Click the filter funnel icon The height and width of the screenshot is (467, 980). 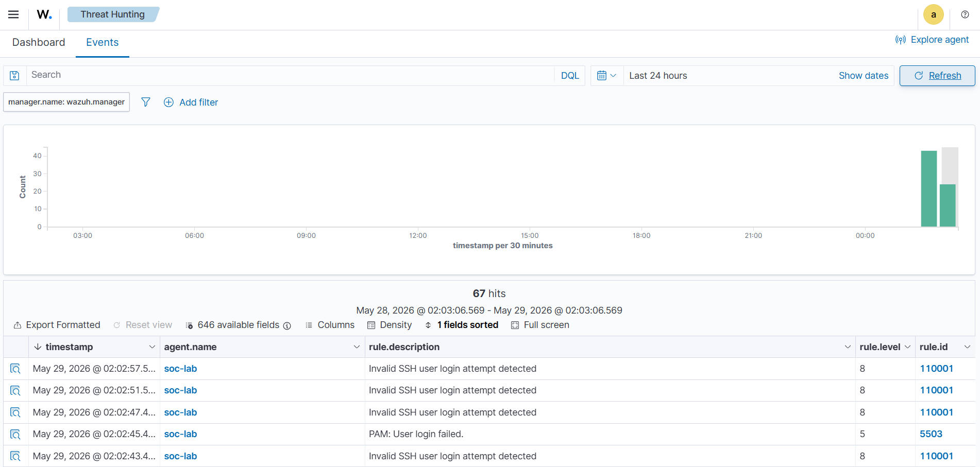pyautogui.click(x=146, y=102)
